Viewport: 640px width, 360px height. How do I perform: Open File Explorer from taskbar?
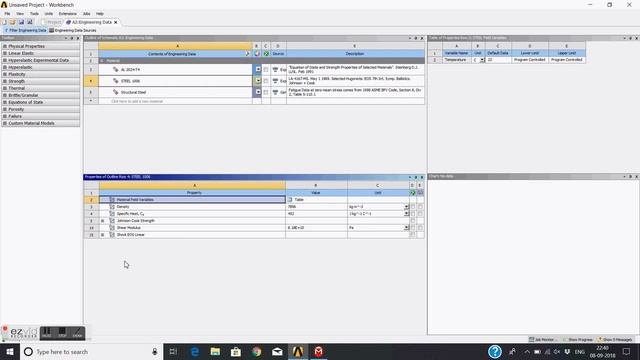215,351
